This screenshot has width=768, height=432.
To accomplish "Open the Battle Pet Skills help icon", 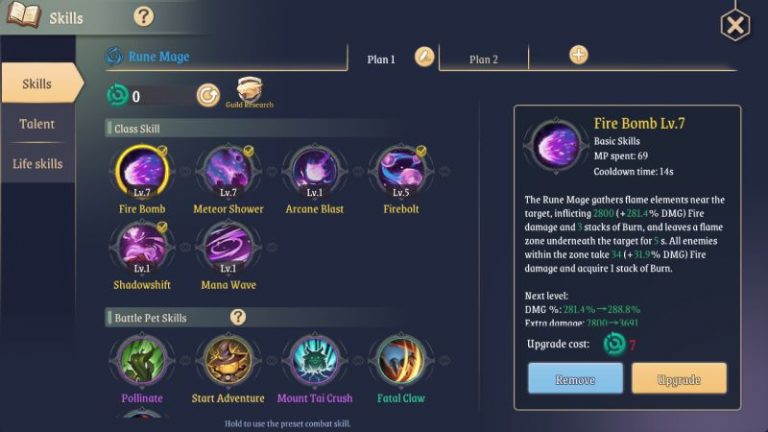I will pyautogui.click(x=238, y=317).
